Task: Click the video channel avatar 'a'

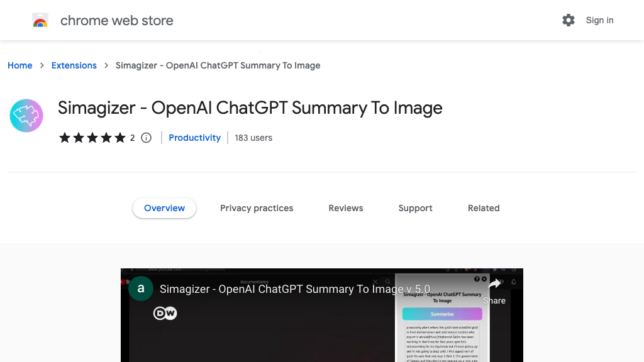Action: [x=141, y=289]
